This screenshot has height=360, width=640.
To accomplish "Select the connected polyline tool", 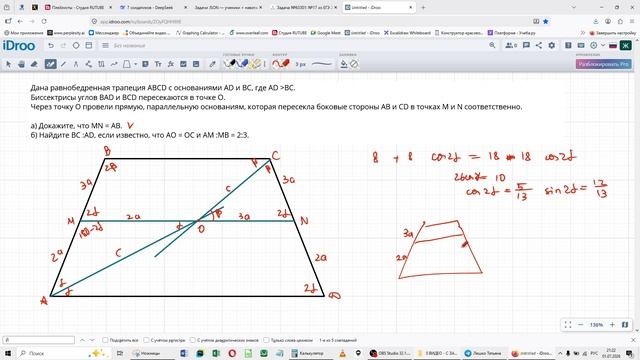I will (89, 64).
